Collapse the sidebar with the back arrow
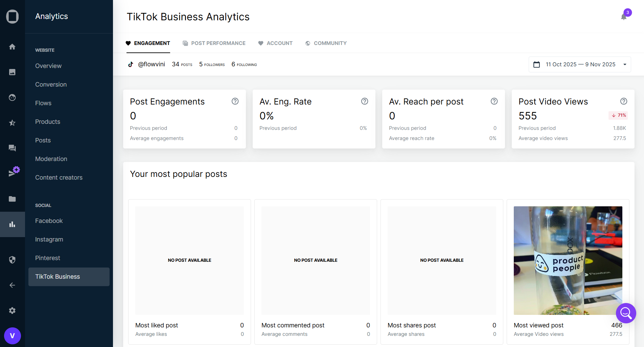 [12, 285]
